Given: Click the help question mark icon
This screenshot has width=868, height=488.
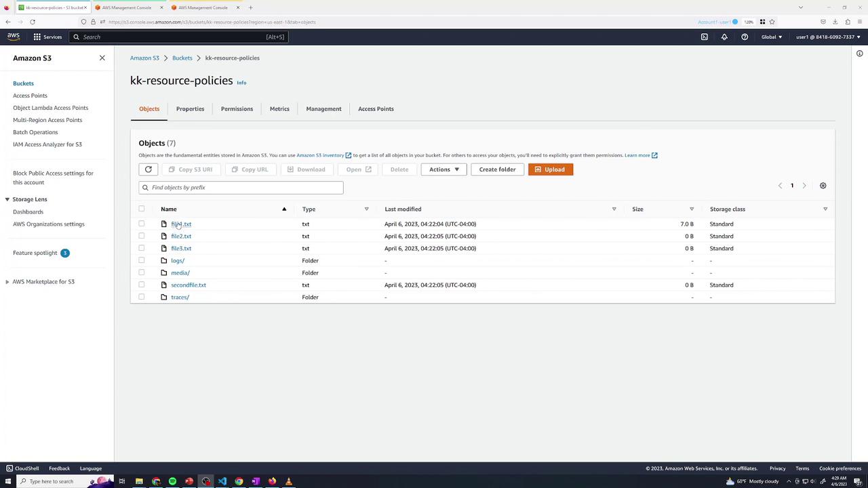Looking at the screenshot, I should 745,37.
